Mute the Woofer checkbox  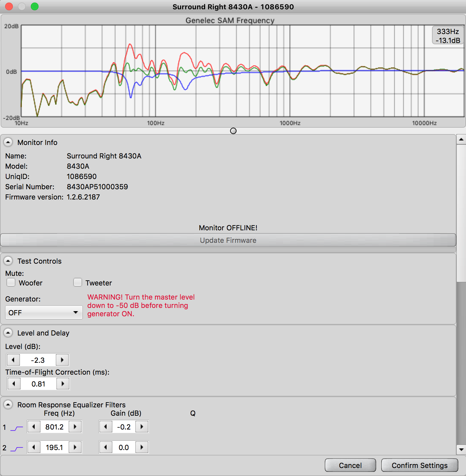point(11,282)
